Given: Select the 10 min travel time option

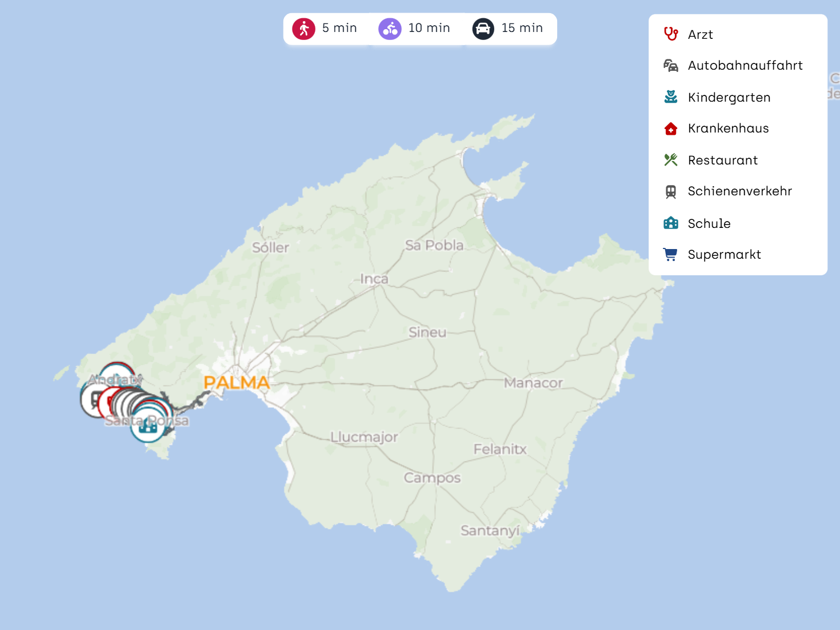Looking at the screenshot, I should (x=429, y=28).
